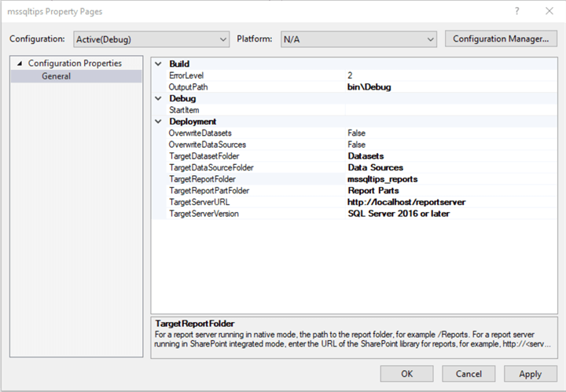
Task: Select the ErrorLevel property row
Action: (362, 75)
